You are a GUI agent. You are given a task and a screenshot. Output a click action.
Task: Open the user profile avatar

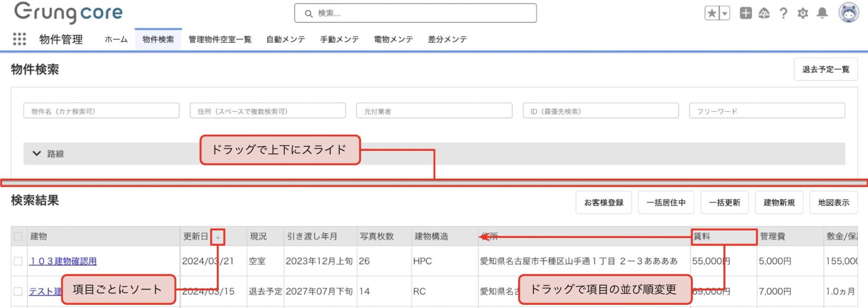coord(849,13)
